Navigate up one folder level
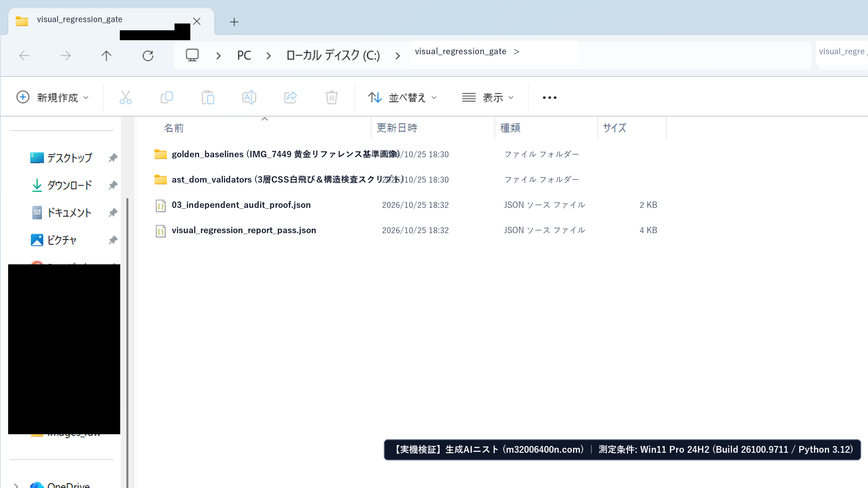Viewport: 868px width, 488px height. click(106, 56)
